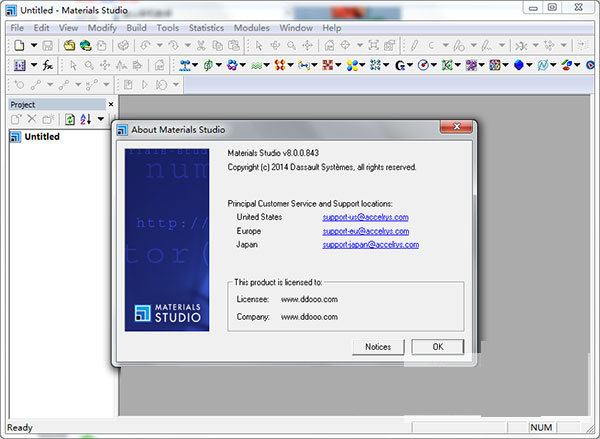600x439 pixels.
Task: Expand the Redo history dropdown arrow
Action: coord(188,46)
